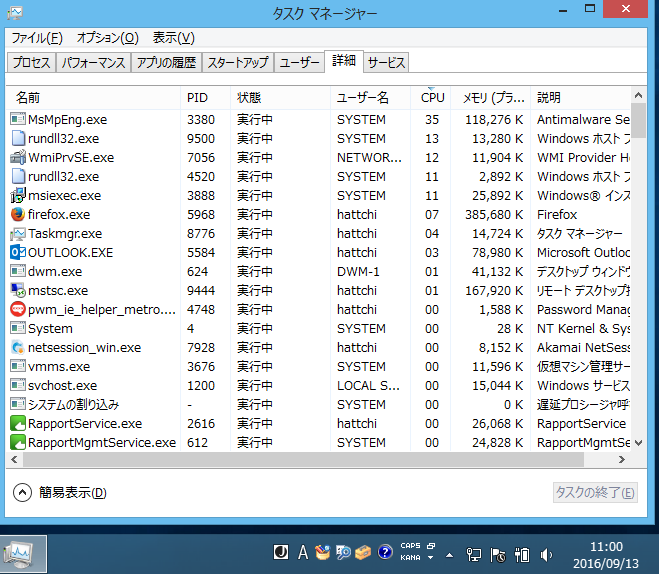Open the オプション(O) menu
The height and width of the screenshot is (574, 659).
(x=108, y=38)
